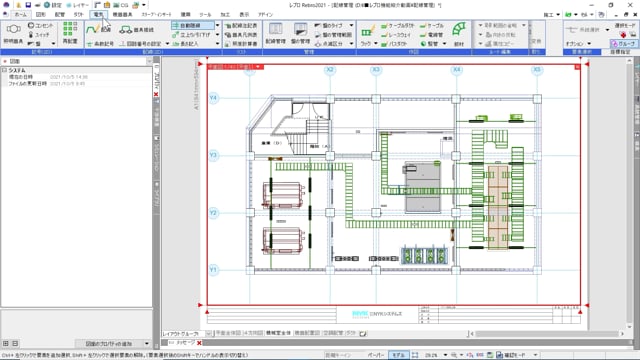Toggle the グループ selection mode button
Screen dimensions: 640x360
pos(623,43)
